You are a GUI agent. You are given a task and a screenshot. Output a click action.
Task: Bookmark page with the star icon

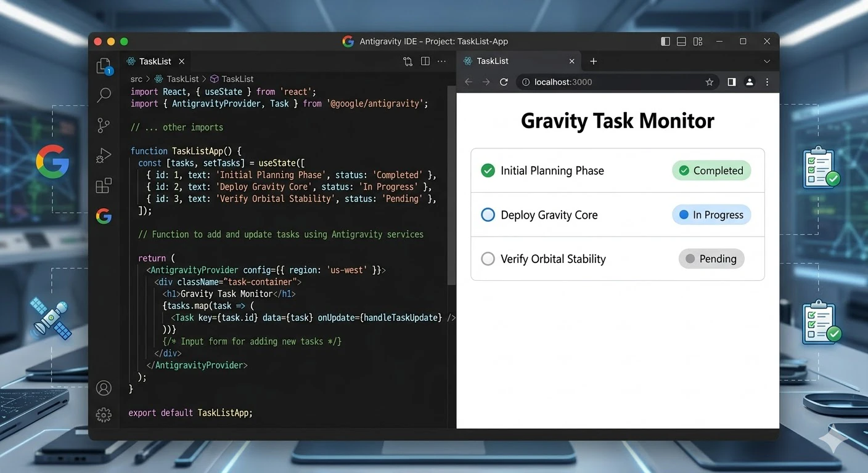(709, 82)
